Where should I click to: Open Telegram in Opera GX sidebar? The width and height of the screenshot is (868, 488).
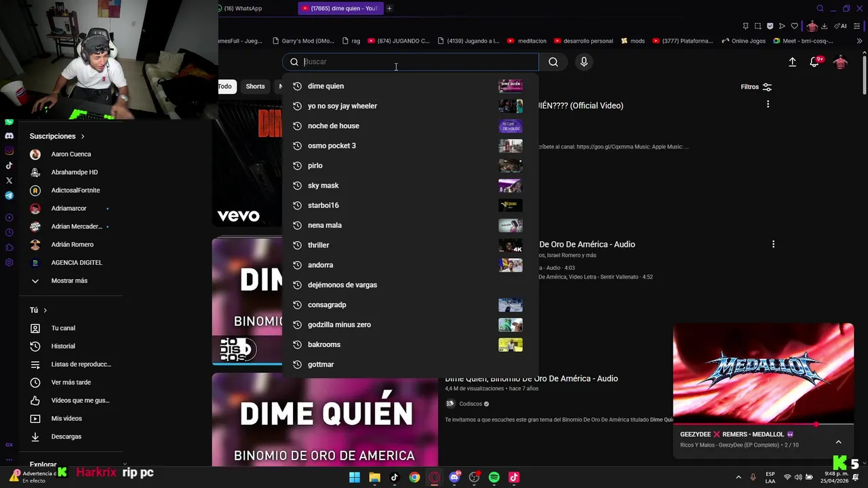coord(9,195)
